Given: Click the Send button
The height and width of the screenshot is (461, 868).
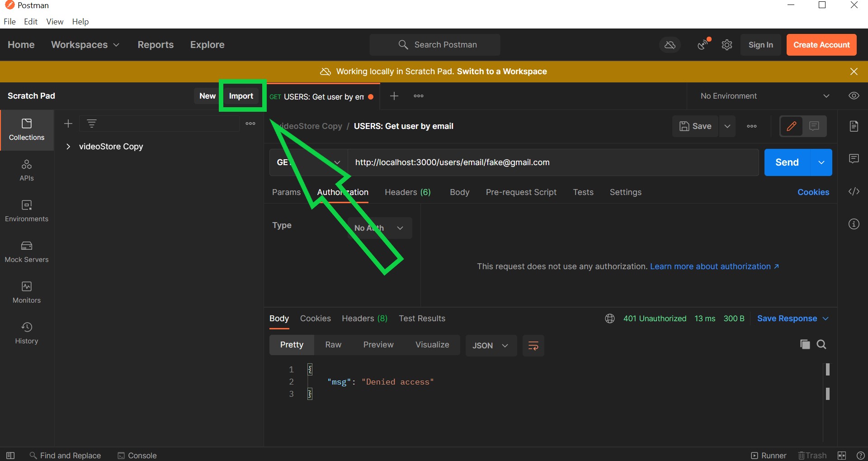Looking at the screenshot, I should (x=787, y=162).
